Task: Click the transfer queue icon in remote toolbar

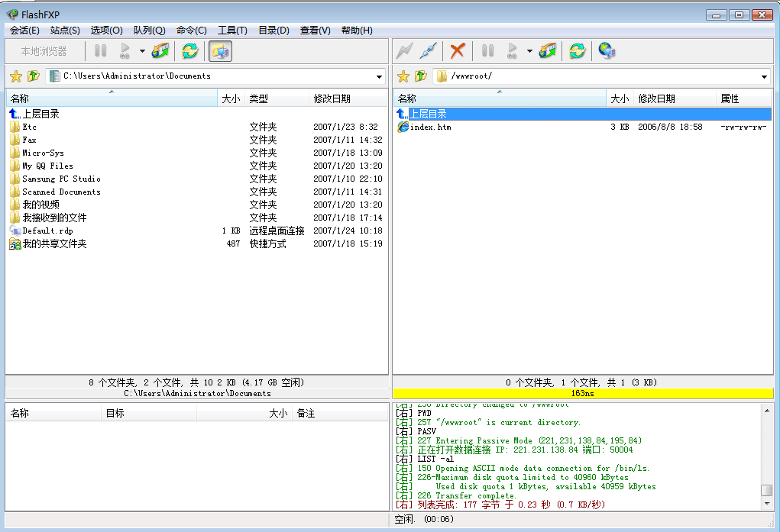Action: tap(548, 51)
